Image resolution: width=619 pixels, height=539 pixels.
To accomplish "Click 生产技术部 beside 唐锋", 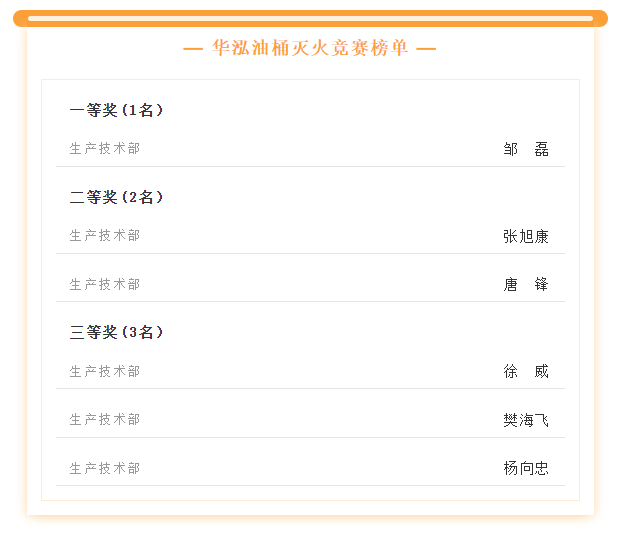I will (105, 284).
